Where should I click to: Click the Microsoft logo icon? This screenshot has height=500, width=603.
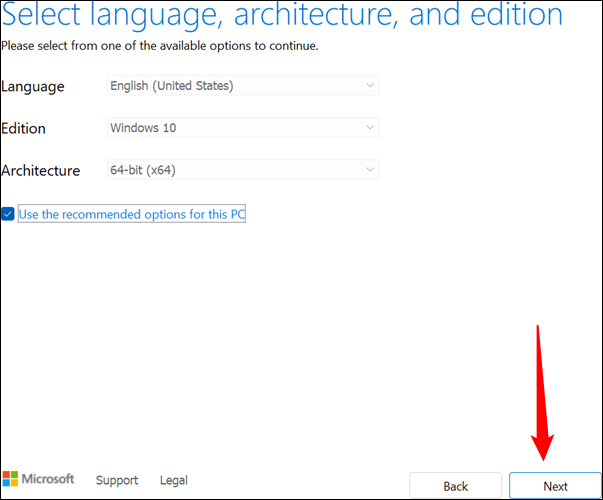pos(10,479)
